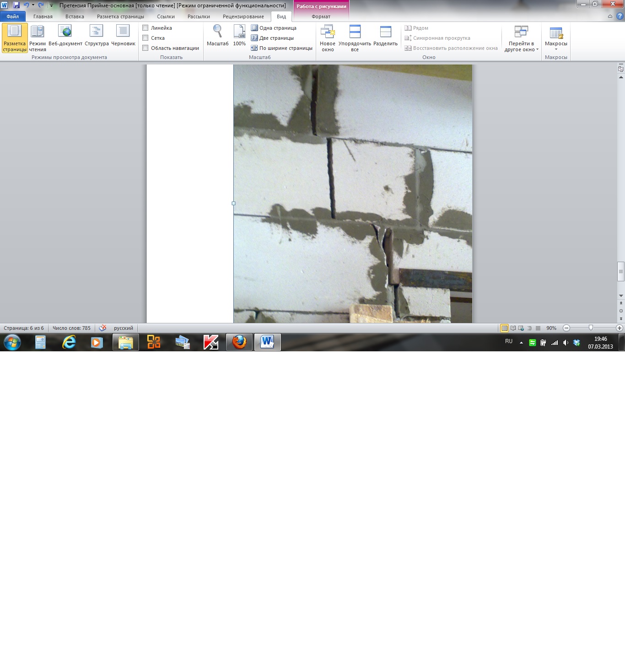Click the Macros (Макросы) icon

coord(556,34)
